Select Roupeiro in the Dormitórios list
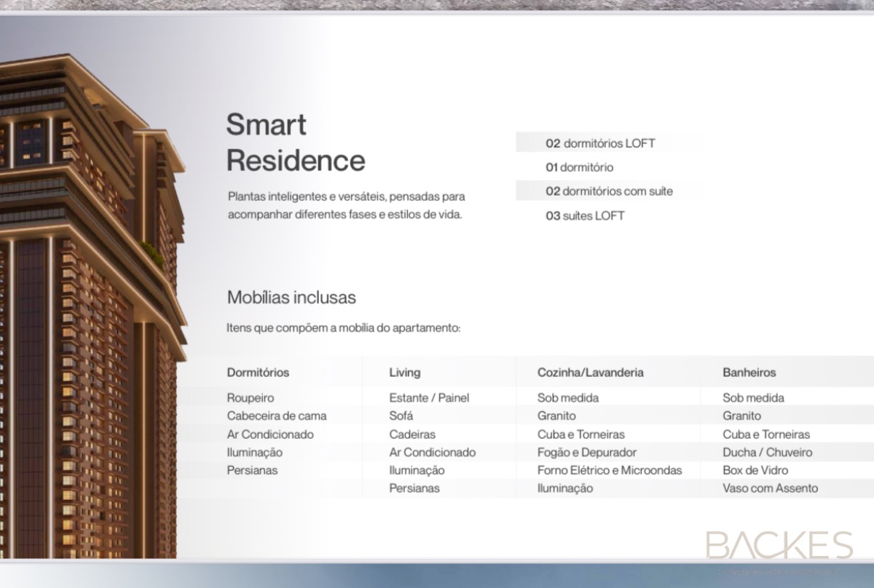This screenshot has width=874, height=588. coord(251,398)
